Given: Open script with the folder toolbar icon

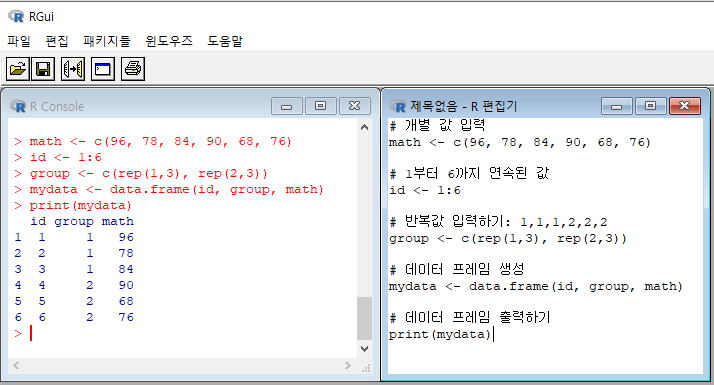Looking at the screenshot, I should point(18,69).
